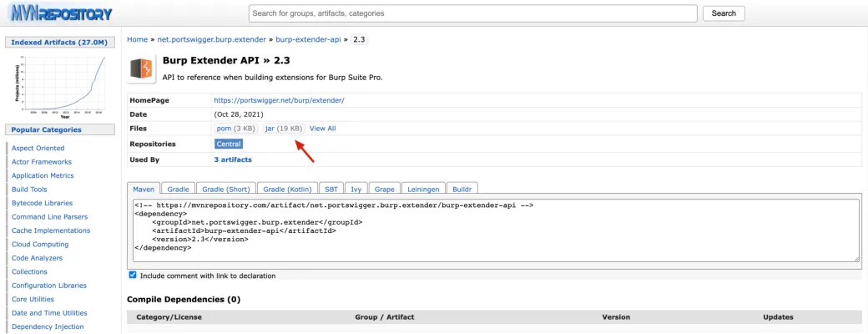Open the Core Utilities category
868x334 pixels.
click(x=33, y=299)
